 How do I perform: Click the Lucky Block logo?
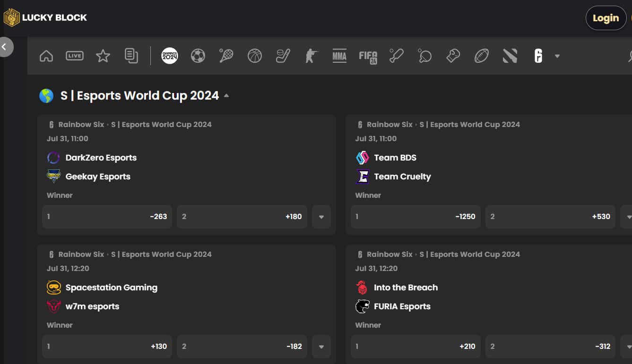45,18
